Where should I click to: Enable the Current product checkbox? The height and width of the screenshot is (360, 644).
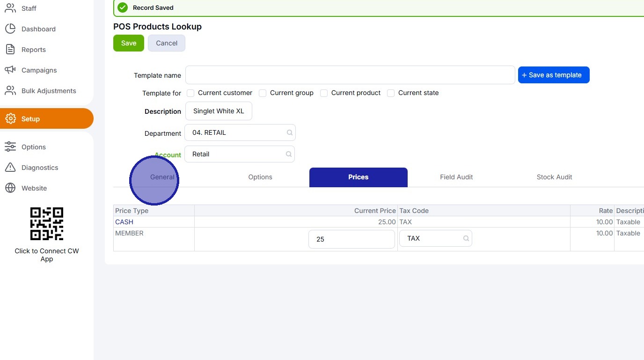324,93
